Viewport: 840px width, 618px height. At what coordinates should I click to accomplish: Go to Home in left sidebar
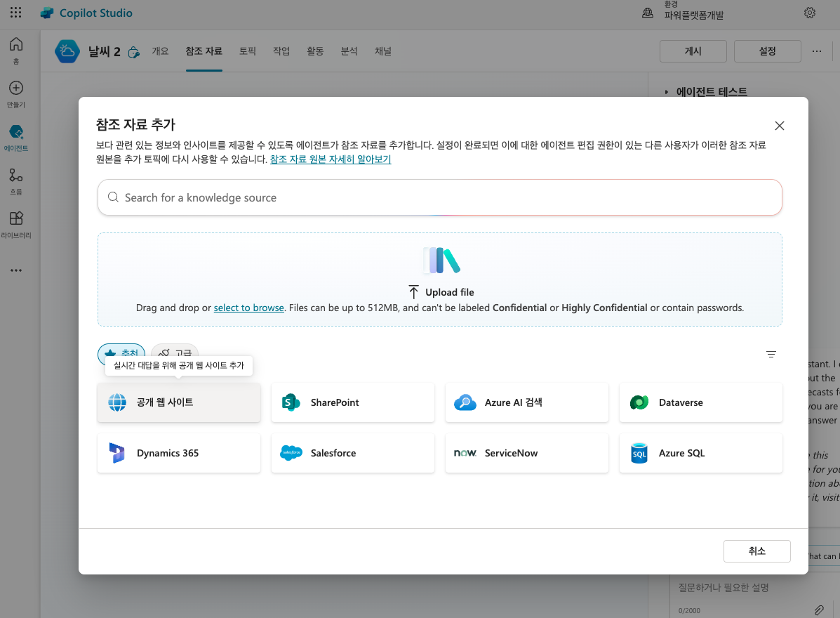(16, 51)
